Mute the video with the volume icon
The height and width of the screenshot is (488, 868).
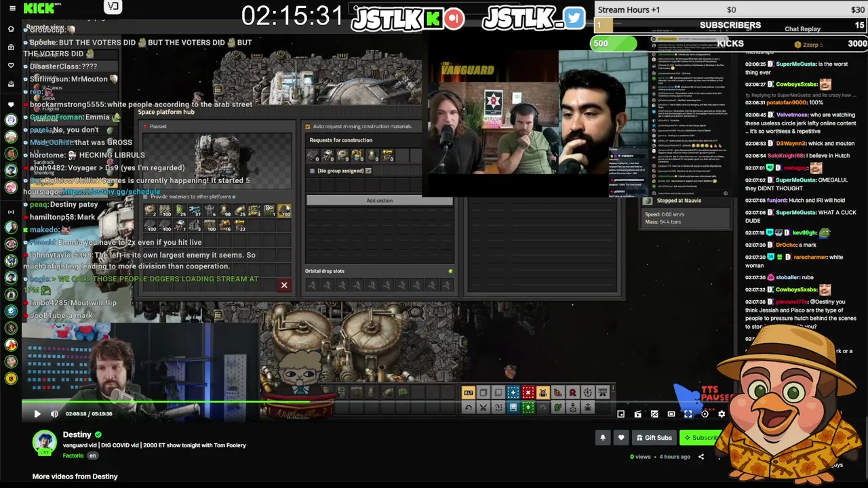tap(54, 413)
